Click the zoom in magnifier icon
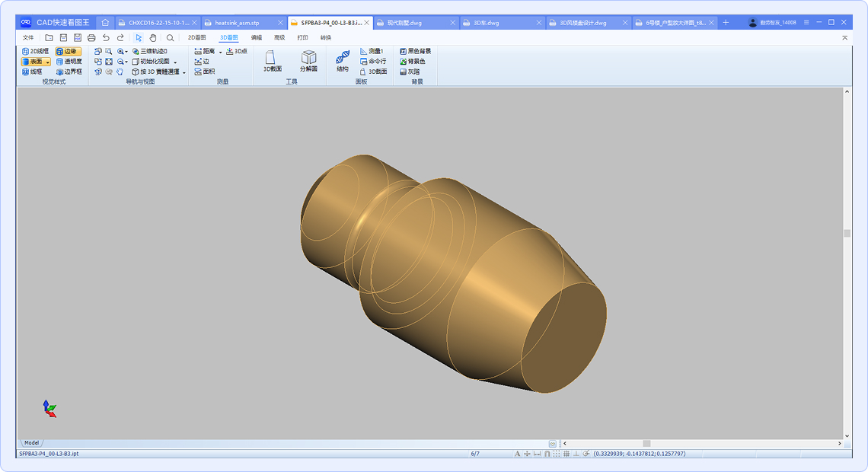 click(120, 51)
